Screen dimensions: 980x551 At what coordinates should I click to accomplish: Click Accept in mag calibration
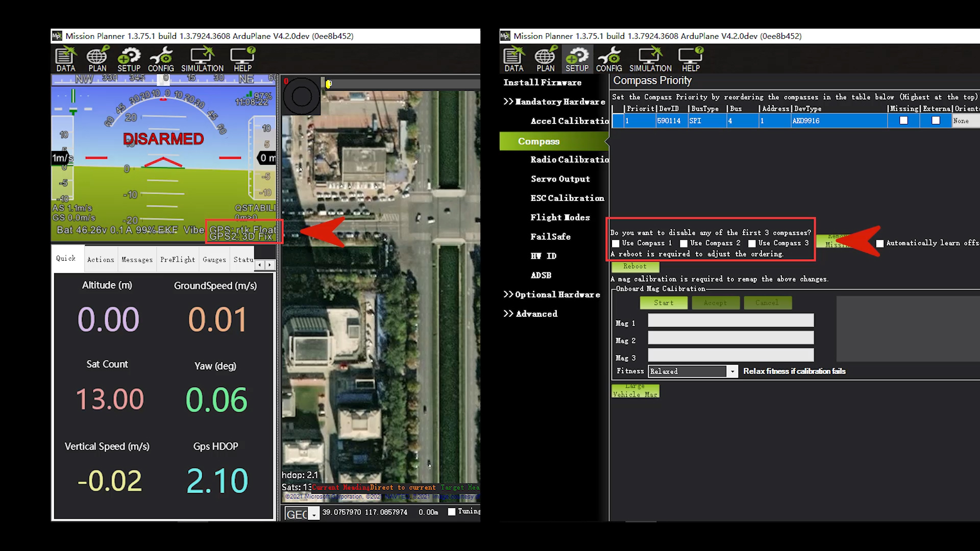(x=715, y=303)
